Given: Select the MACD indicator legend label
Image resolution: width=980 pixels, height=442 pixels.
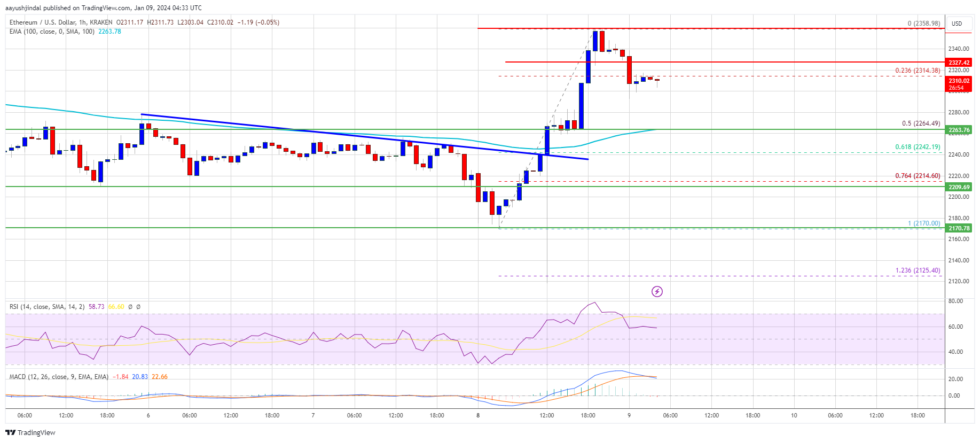Looking at the screenshot, I should click(59, 377).
